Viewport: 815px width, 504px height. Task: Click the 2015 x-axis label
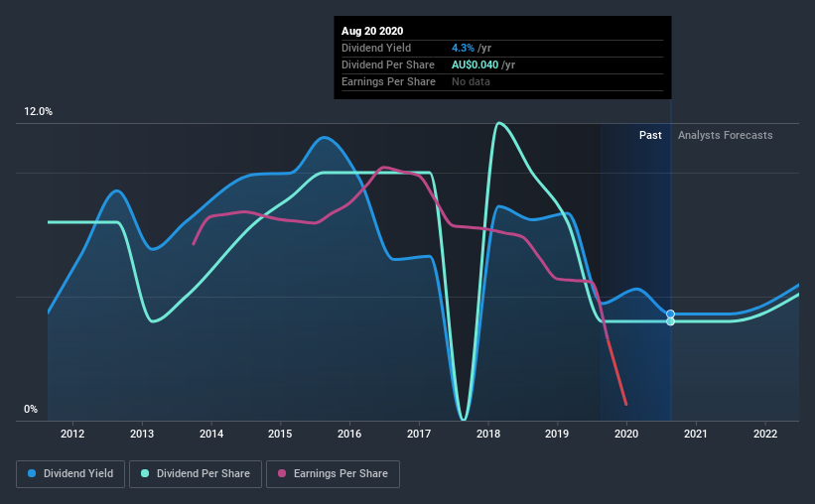coord(280,434)
